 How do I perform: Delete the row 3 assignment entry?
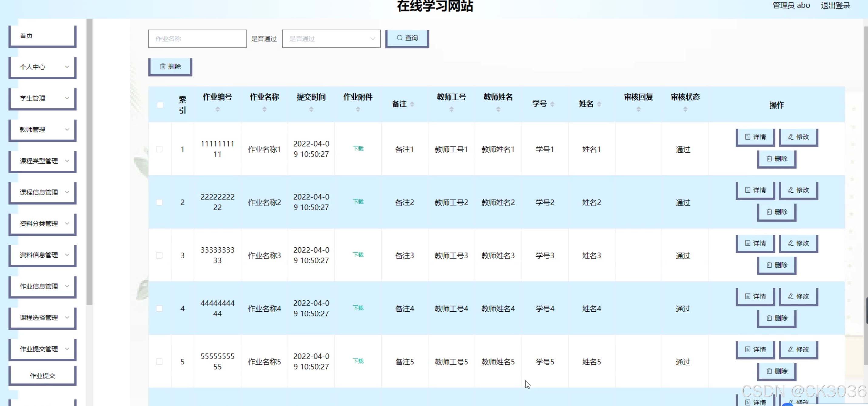776,265
